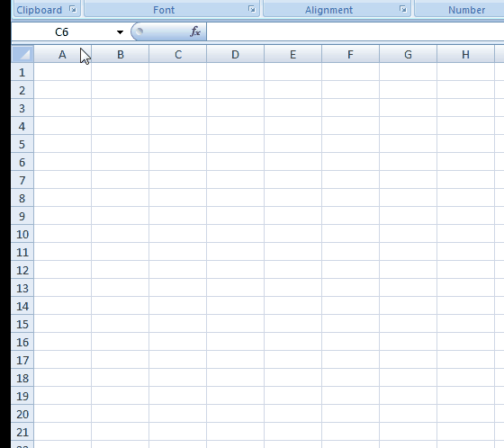The image size is (504, 448).
Task: Expand the Name Box dropdown arrow
Action: (x=120, y=32)
